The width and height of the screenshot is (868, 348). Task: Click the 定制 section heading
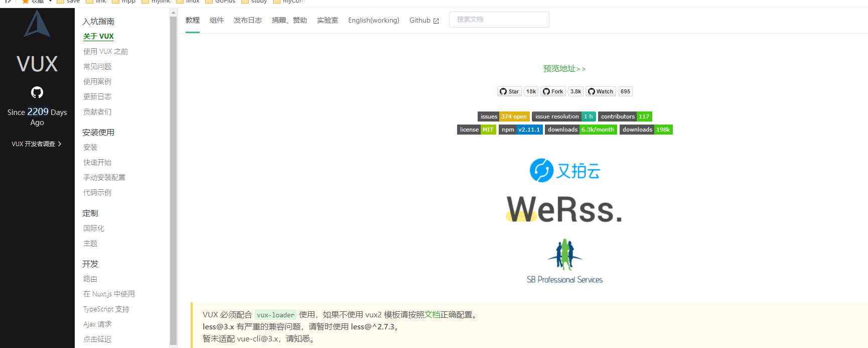click(90, 213)
